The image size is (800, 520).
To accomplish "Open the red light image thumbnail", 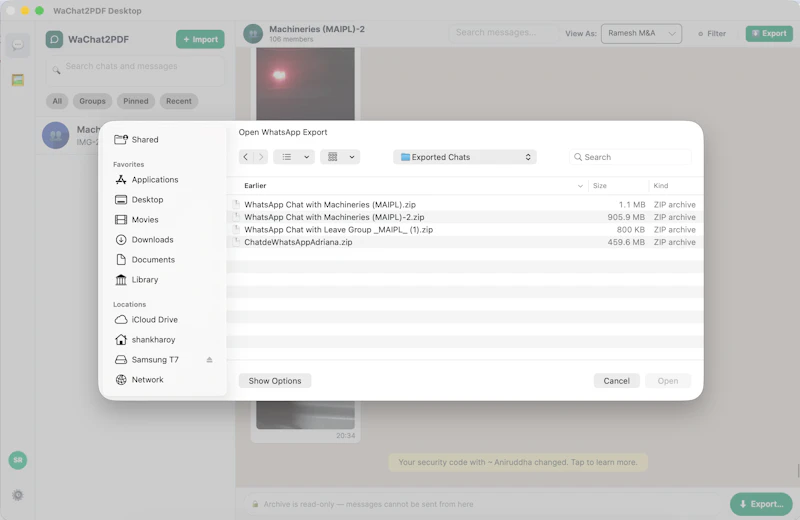I will (x=305, y=84).
